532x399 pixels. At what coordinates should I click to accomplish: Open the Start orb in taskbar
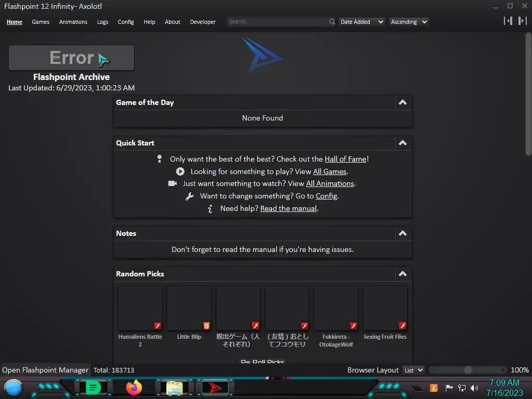pyautogui.click(x=14, y=388)
